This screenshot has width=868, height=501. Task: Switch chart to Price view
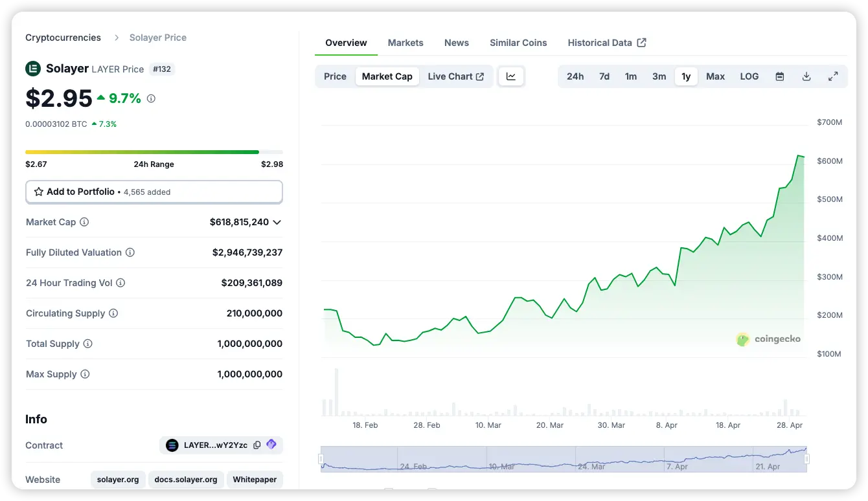pos(335,76)
